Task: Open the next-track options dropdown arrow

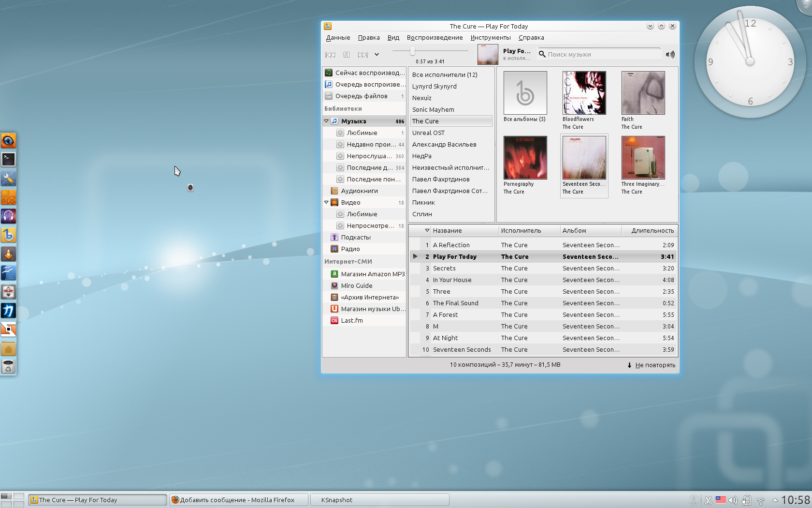Action: [377, 55]
